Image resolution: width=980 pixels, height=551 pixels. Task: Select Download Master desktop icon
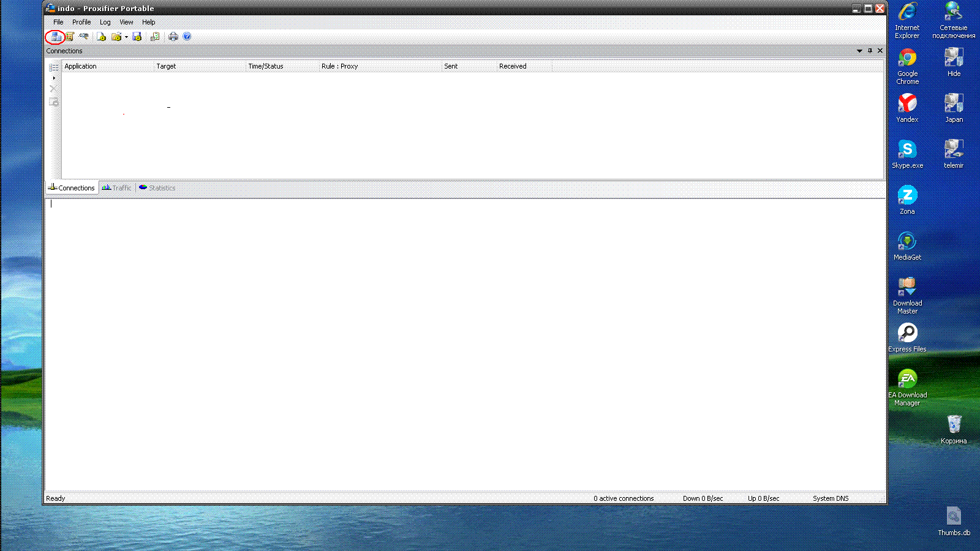click(x=907, y=296)
